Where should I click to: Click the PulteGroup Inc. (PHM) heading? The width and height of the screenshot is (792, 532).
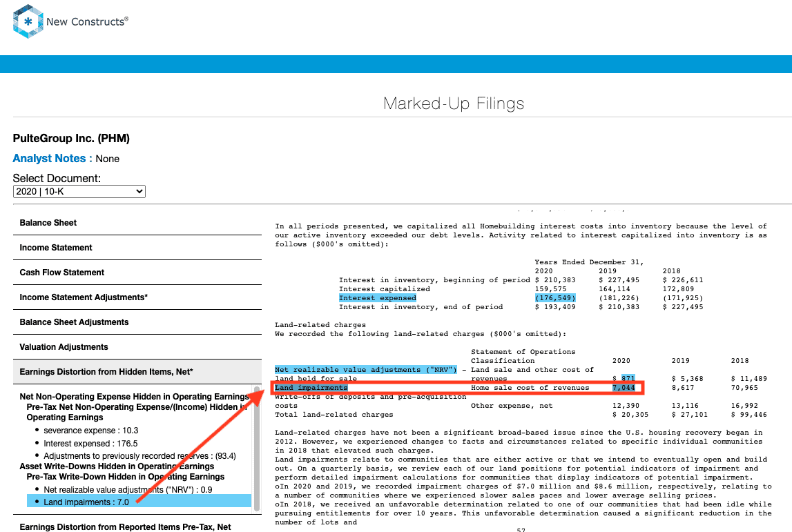pyautogui.click(x=71, y=138)
